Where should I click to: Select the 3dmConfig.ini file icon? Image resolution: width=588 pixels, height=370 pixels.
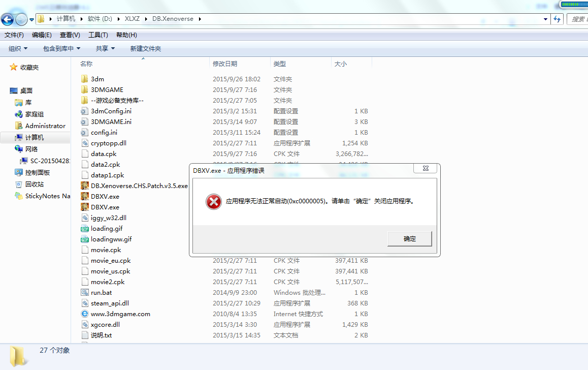click(x=85, y=111)
